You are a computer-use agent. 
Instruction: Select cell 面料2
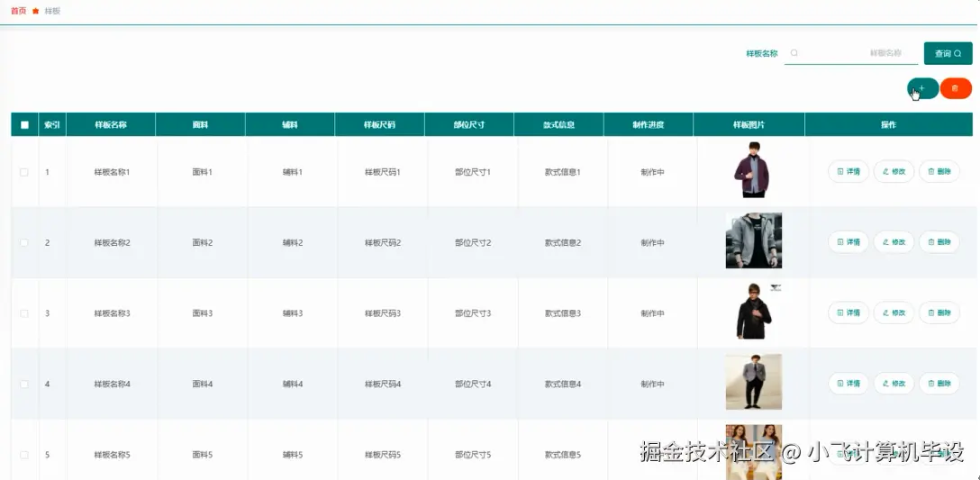tap(203, 242)
